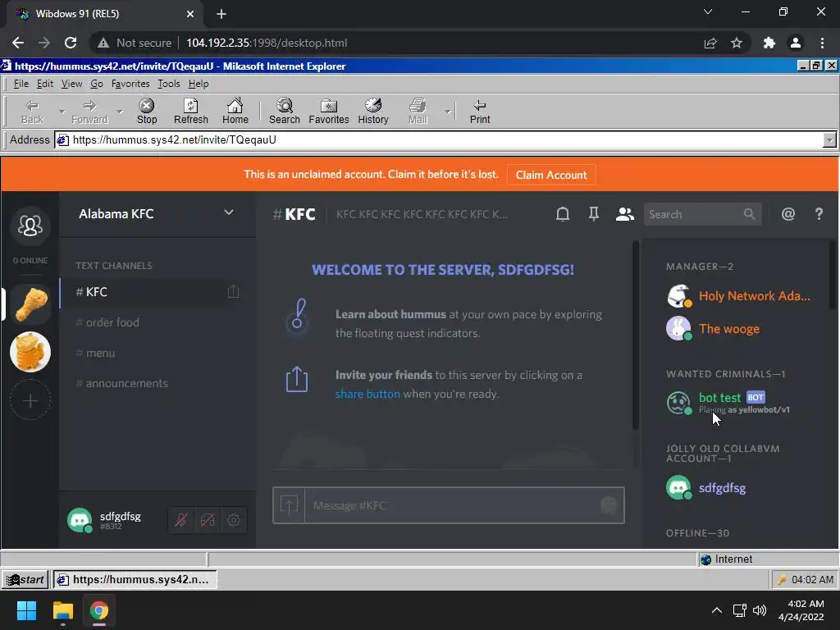The image size is (840, 630).
Task: Click the hummus.sys42 taskbar window button
Action: (x=135, y=580)
